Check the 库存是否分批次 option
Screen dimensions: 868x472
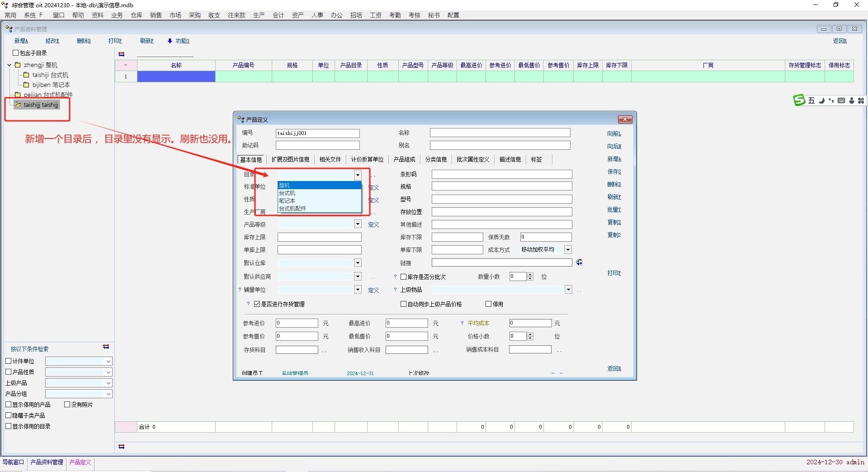(x=403, y=277)
